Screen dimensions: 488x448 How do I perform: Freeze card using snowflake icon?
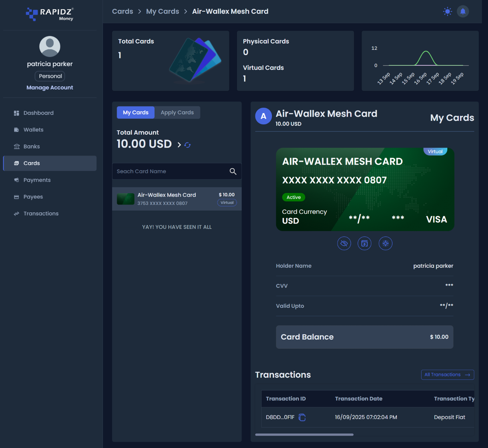385,243
